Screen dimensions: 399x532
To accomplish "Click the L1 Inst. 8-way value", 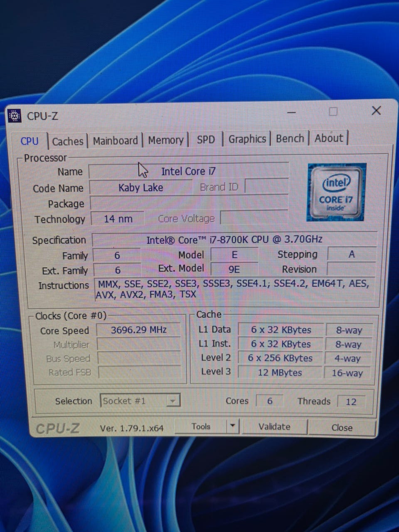I will [x=349, y=344].
